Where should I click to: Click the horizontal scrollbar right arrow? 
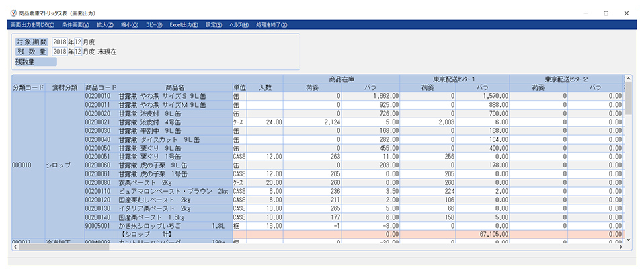pos(620,247)
